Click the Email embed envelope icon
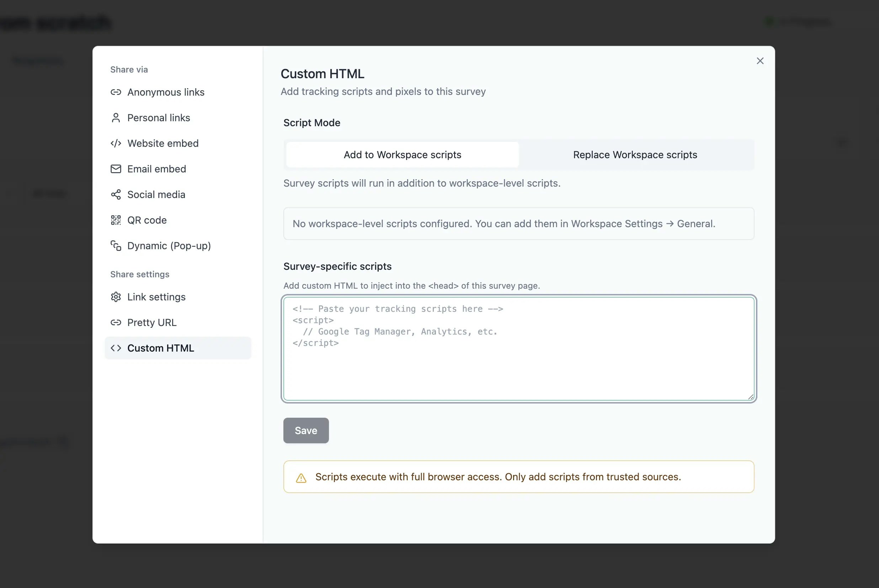The width and height of the screenshot is (879, 588). click(116, 169)
